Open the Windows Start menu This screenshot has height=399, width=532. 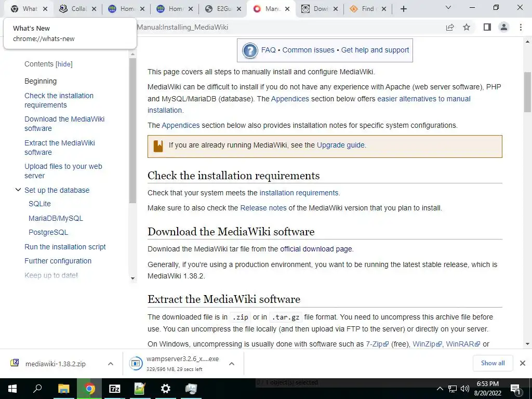point(12,389)
